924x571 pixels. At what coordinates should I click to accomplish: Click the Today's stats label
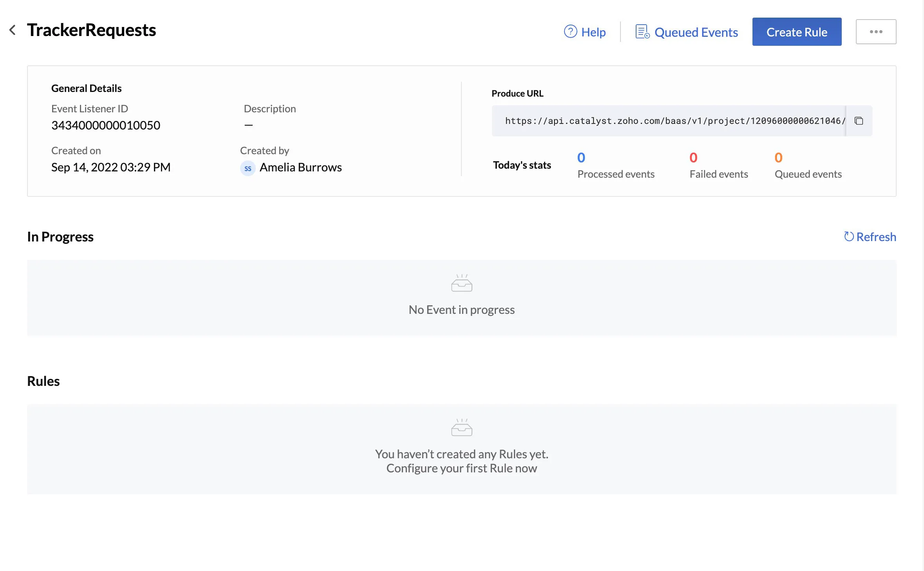(x=522, y=165)
